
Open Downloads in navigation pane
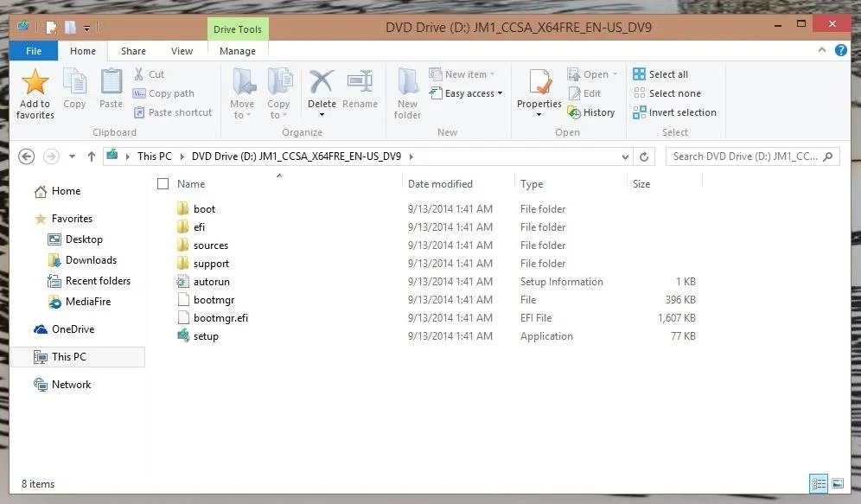[82, 260]
